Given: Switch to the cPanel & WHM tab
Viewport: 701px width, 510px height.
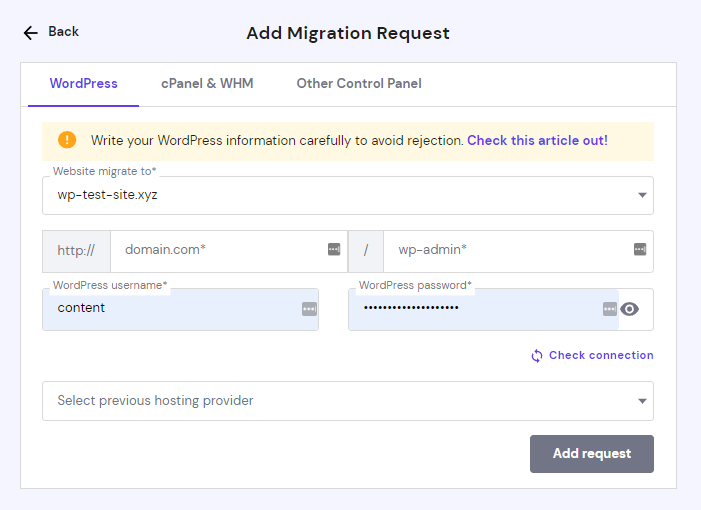Looking at the screenshot, I should pyautogui.click(x=207, y=84).
